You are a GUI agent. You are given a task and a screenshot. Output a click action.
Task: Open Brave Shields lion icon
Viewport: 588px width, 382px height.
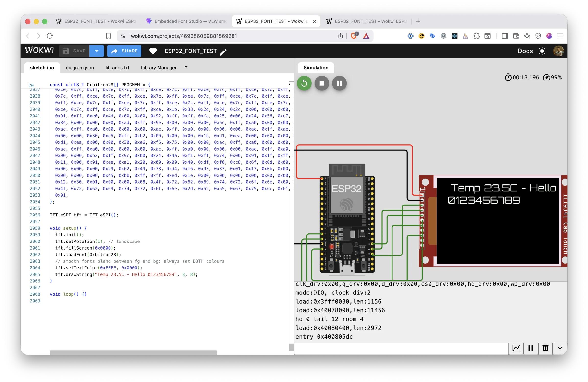(x=354, y=36)
